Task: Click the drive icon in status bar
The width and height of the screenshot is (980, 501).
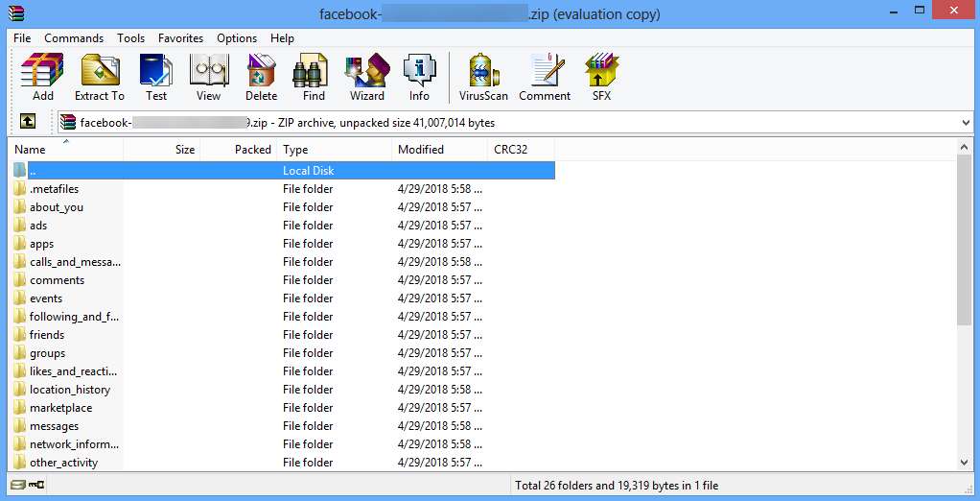Action: 17,484
